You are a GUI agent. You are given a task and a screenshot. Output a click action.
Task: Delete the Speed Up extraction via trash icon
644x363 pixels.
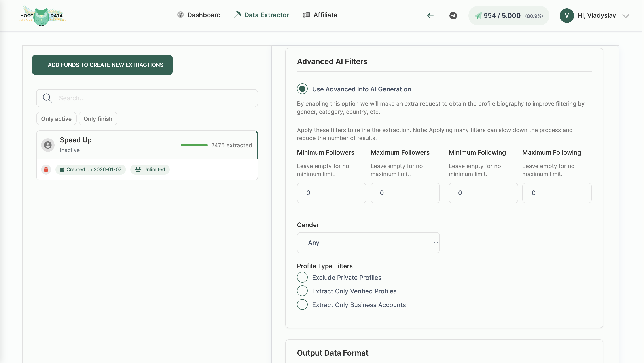46,170
